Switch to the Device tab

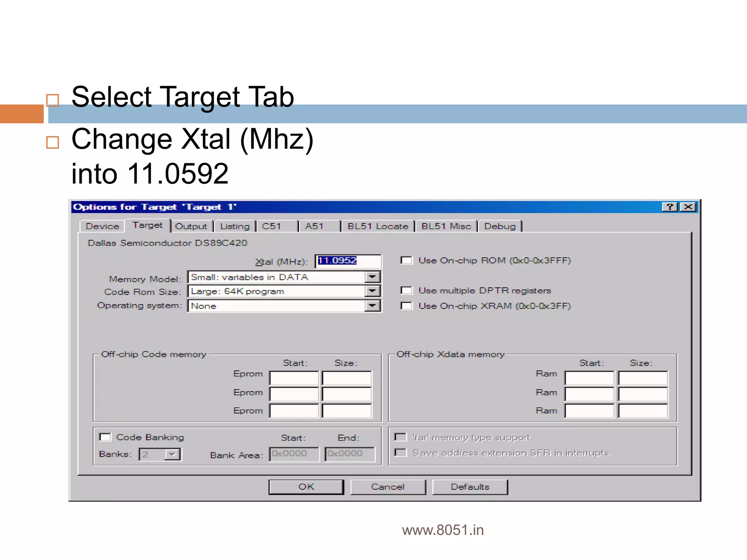point(102,226)
